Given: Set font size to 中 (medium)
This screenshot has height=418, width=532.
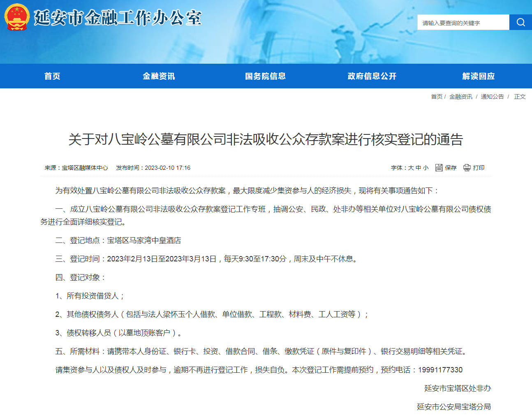Looking at the screenshot, I should click(418, 168).
